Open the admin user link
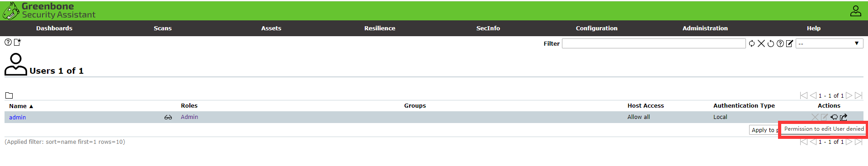This screenshot has width=868, height=166. (18, 117)
